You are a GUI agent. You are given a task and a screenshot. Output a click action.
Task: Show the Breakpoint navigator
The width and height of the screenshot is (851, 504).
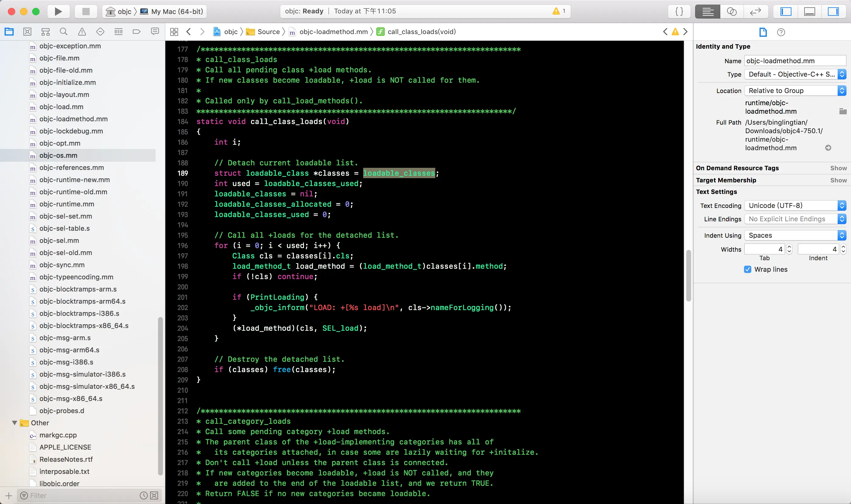click(x=136, y=32)
